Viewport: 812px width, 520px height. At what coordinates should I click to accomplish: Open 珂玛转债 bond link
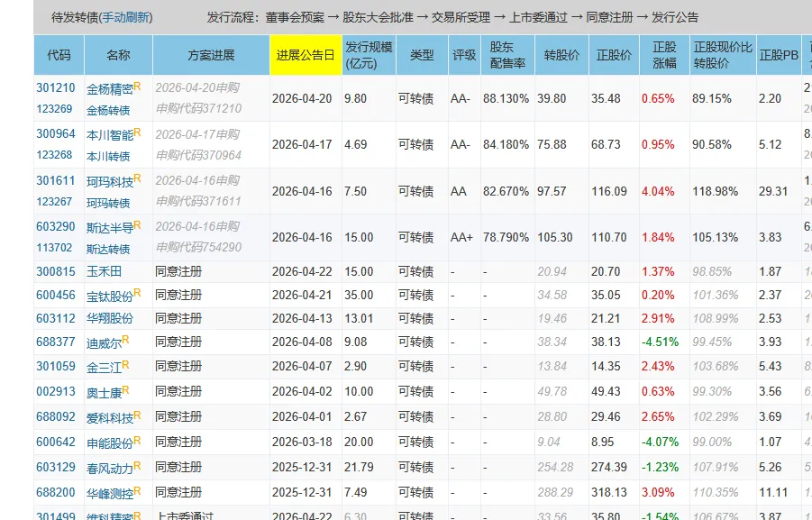click(108, 203)
